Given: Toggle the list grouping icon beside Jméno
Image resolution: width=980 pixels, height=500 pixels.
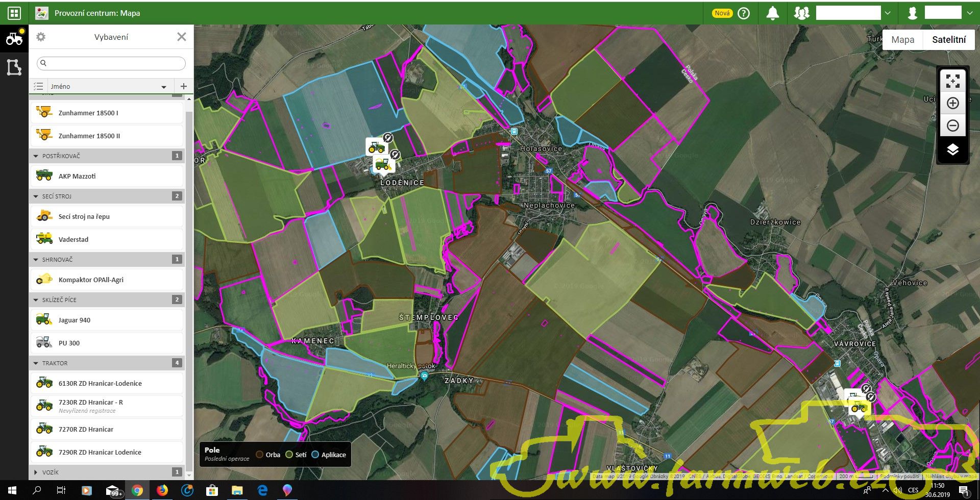Looking at the screenshot, I should 38,86.
